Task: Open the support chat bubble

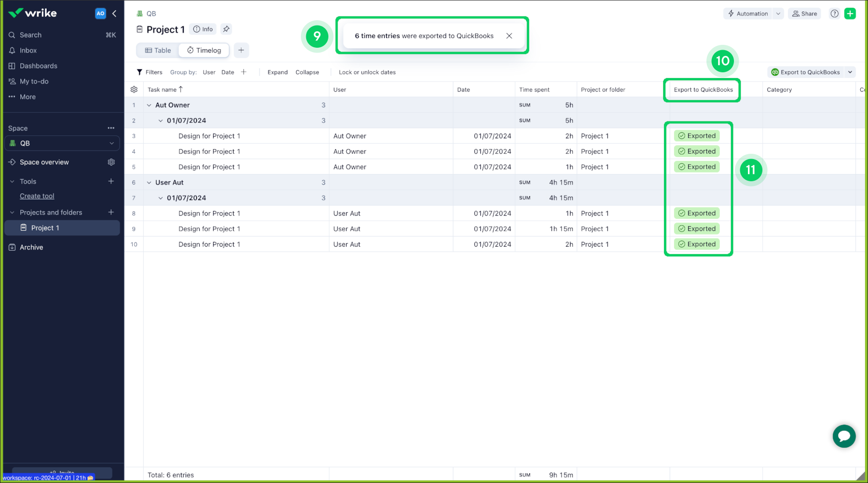Action: coord(844,436)
